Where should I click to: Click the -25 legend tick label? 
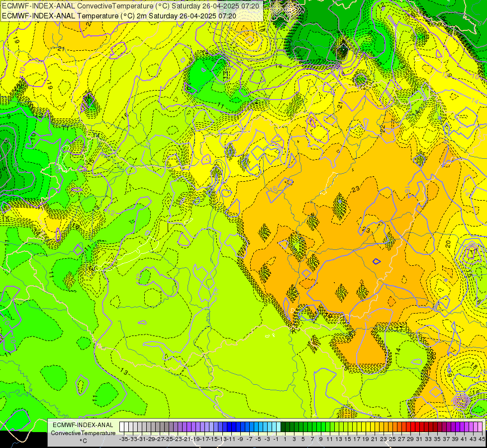click(169, 440)
